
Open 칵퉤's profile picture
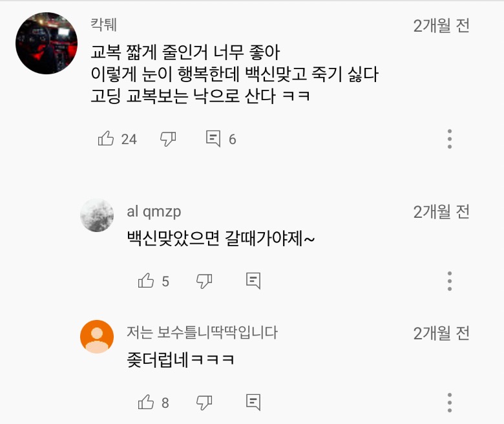click(47, 43)
